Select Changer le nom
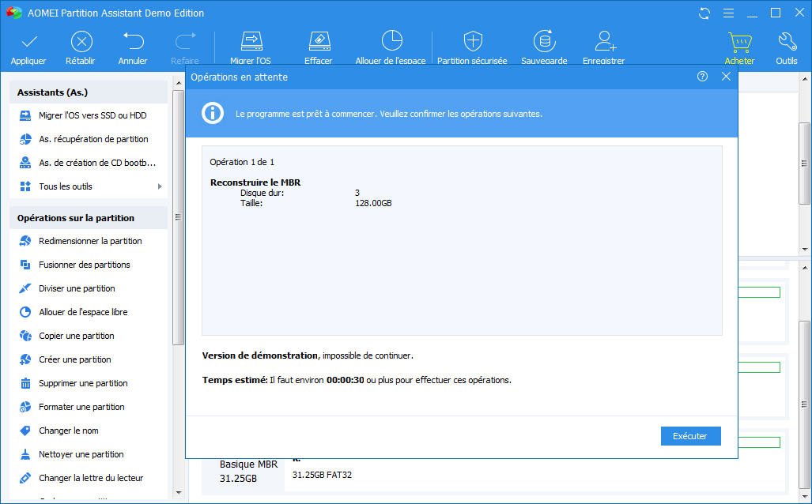Screen dimensions: 812x504 [88, 431]
